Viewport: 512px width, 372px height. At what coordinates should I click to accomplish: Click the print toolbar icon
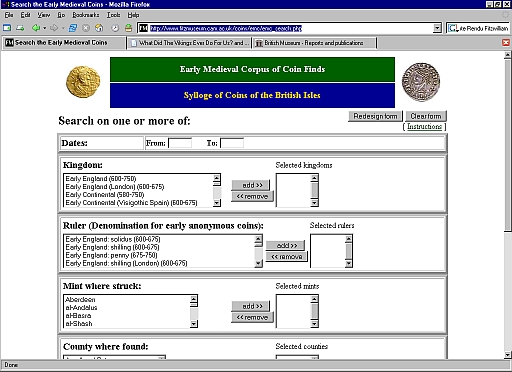(20, 28)
